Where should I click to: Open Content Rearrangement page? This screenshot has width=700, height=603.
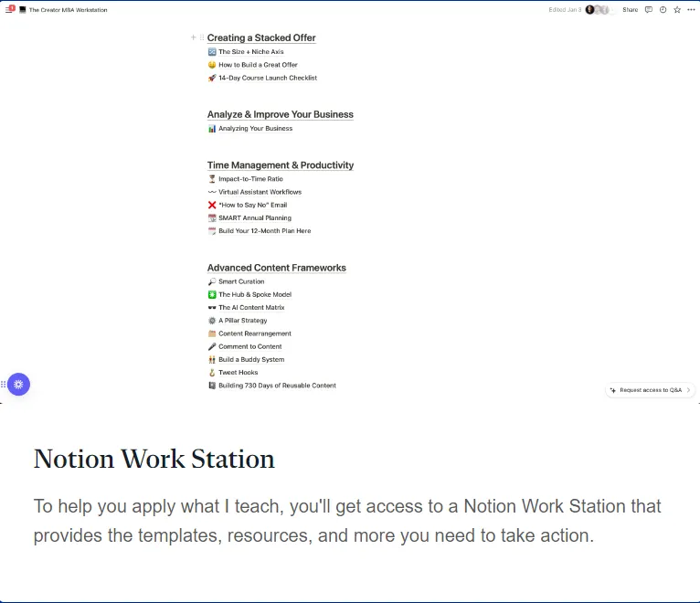click(255, 333)
